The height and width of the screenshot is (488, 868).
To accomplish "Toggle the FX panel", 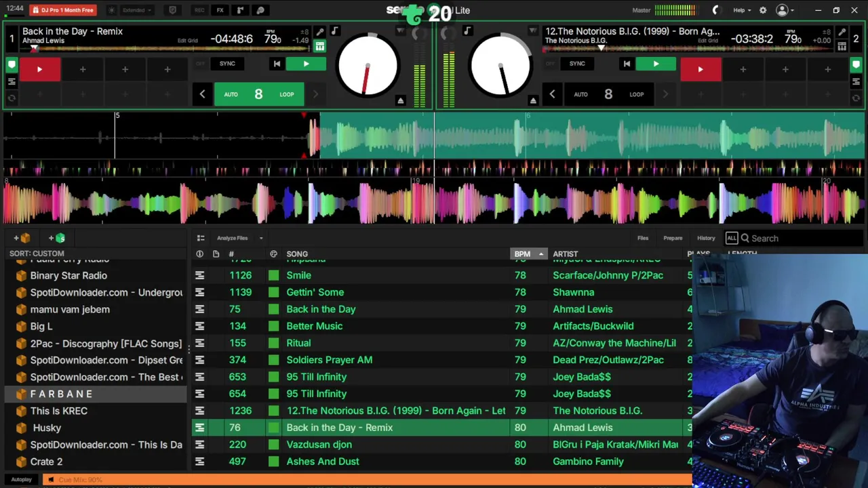I will tap(220, 10).
